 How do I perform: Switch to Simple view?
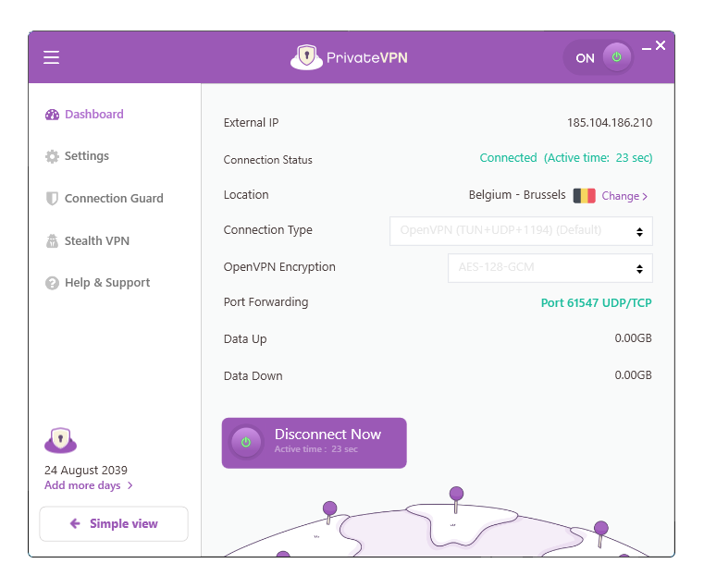click(x=114, y=524)
